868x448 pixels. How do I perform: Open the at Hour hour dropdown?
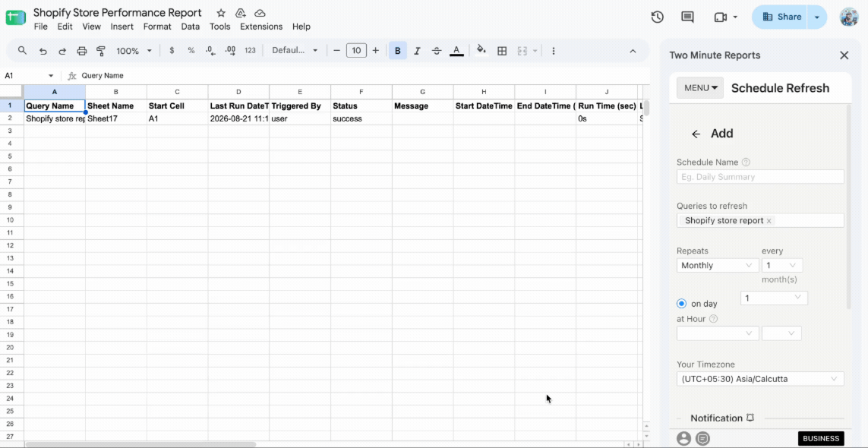click(718, 333)
